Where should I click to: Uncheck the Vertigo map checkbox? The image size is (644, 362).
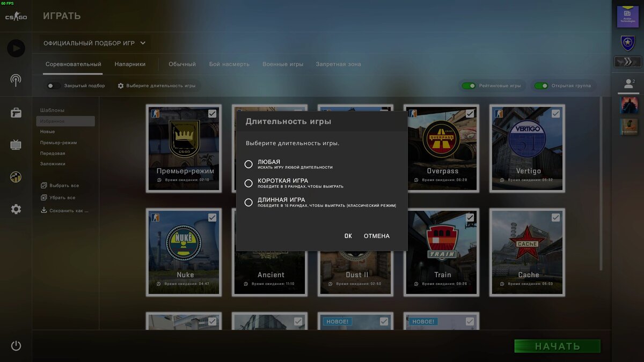(556, 114)
